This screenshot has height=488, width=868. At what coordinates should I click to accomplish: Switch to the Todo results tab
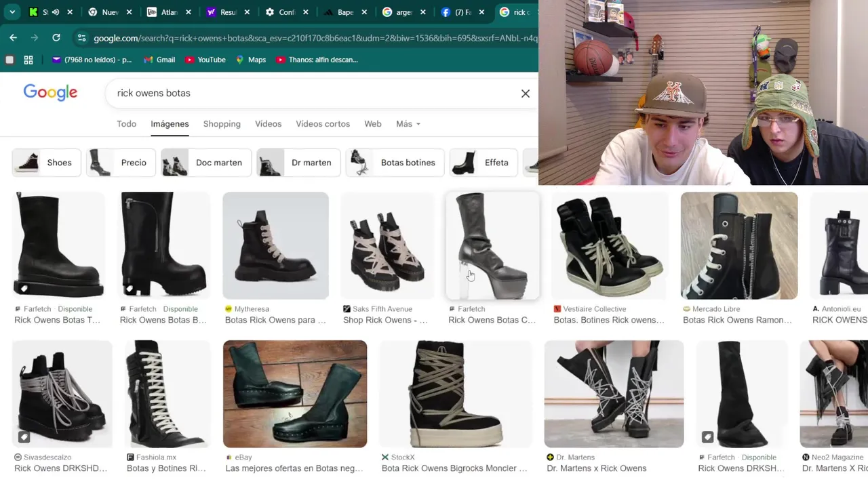click(x=126, y=124)
